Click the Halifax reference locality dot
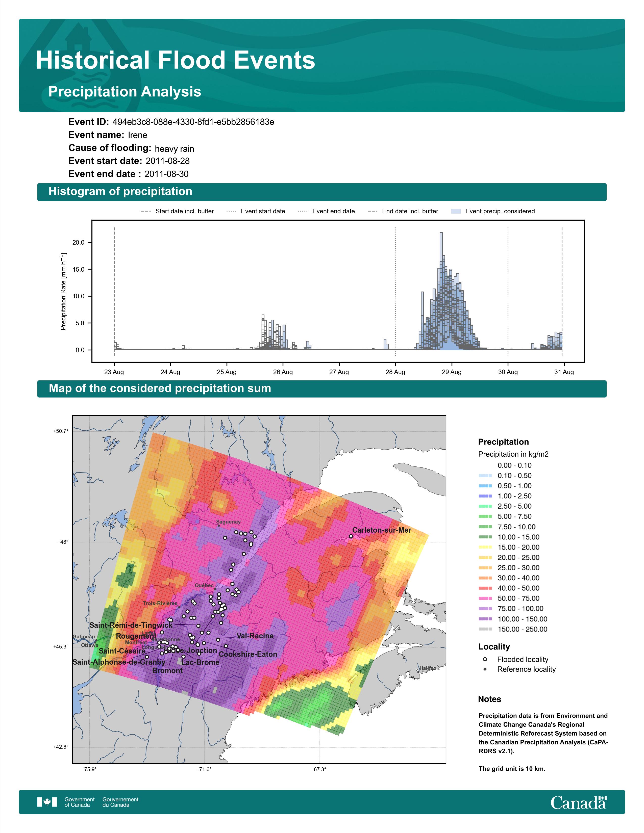 pyautogui.click(x=418, y=672)
